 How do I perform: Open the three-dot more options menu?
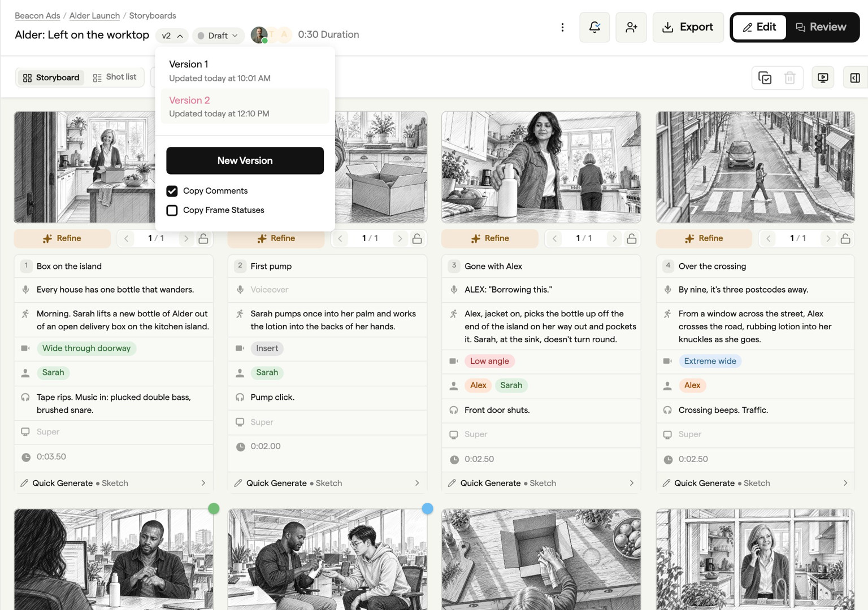pos(562,27)
